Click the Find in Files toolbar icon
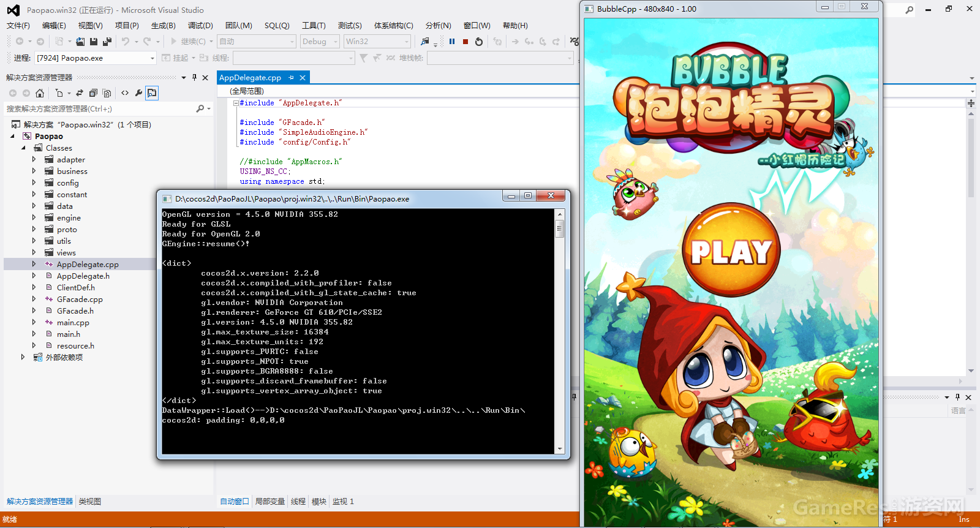 (x=425, y=41)
